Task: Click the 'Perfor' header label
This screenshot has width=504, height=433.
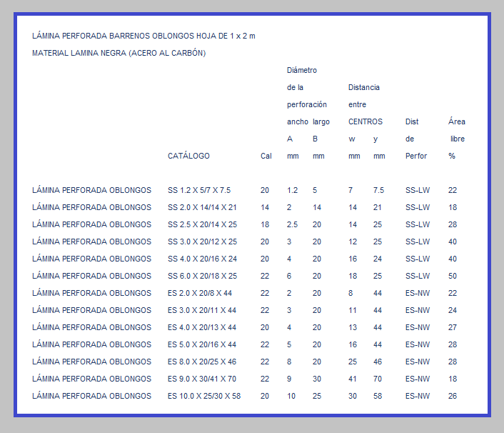Action: point(416,156)
